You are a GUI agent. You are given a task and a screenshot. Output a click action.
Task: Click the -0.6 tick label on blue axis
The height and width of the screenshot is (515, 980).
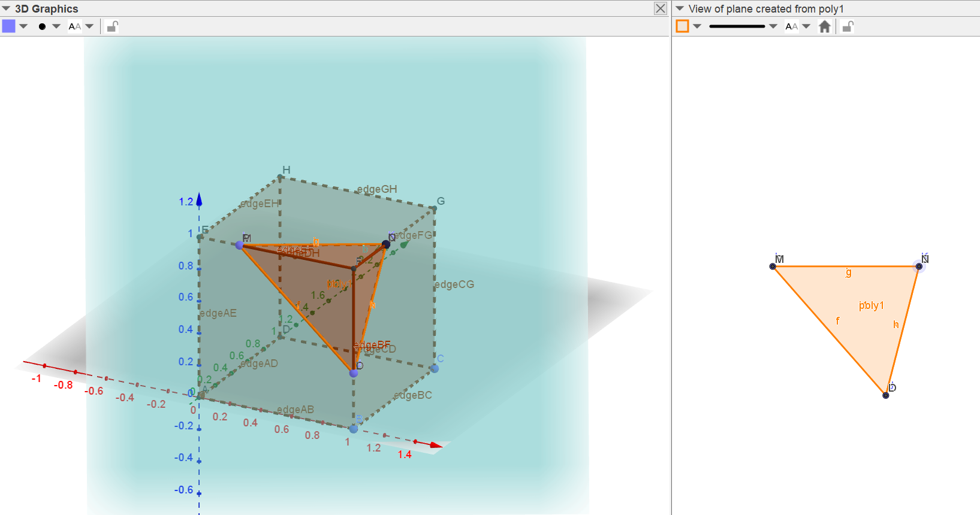(183, 490)
